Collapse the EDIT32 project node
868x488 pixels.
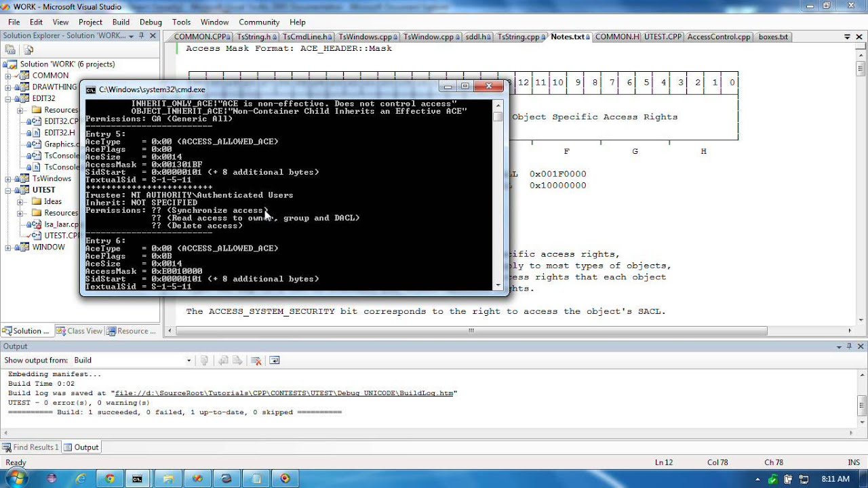(8, 99)
